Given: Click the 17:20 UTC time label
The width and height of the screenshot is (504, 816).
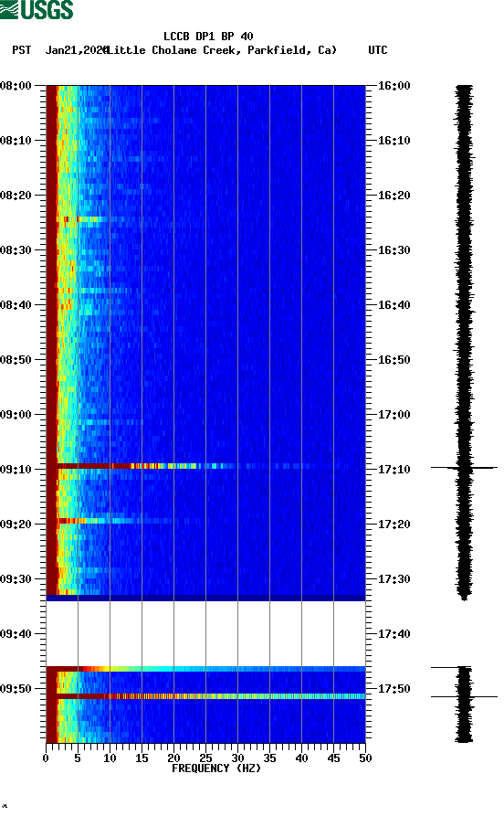Looking at the screenshot, I should 394,525.
